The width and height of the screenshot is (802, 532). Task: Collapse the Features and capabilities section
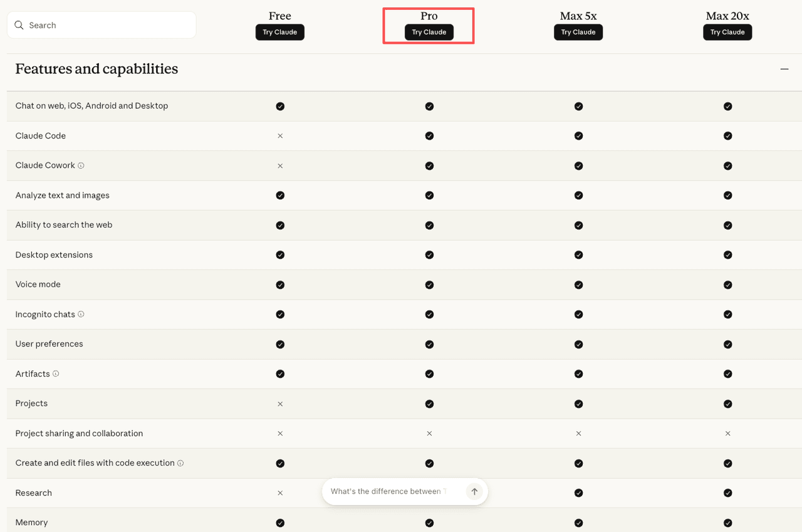tap(784, 69)
